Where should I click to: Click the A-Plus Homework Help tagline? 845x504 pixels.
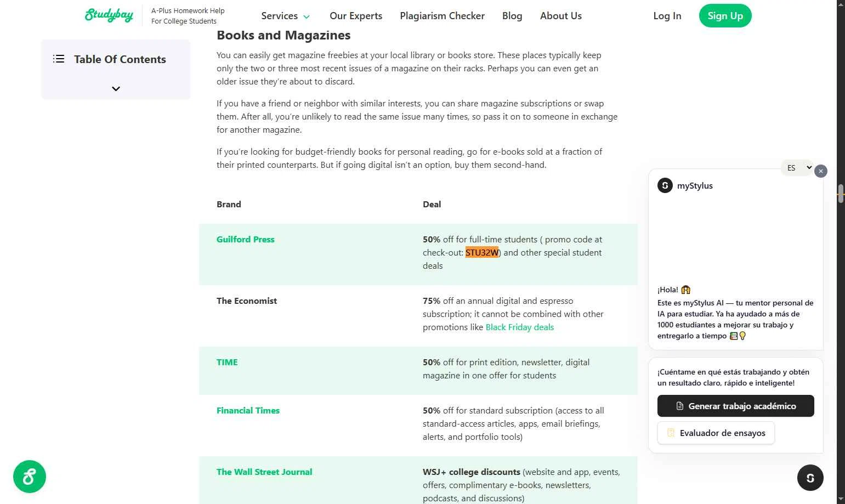point(188,16)
